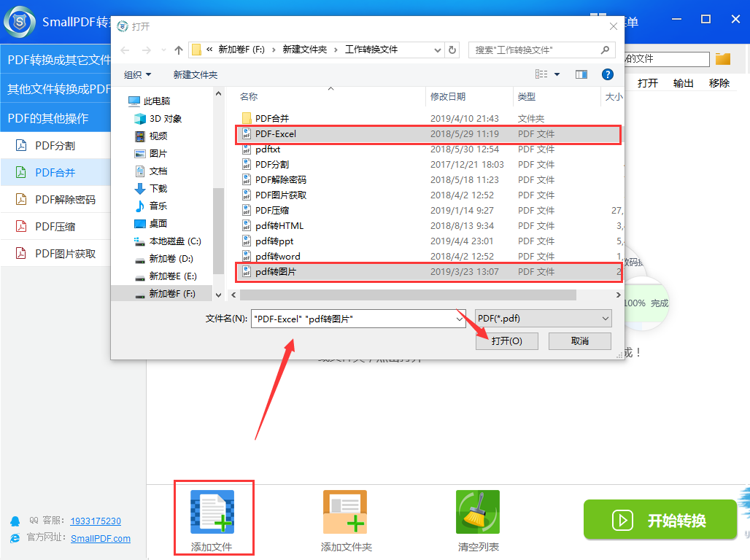The width and height of the screenshot is (750, 560).
Task: Select PDF合并 in the SmallPDF sidebar
Action: [55, 172]
